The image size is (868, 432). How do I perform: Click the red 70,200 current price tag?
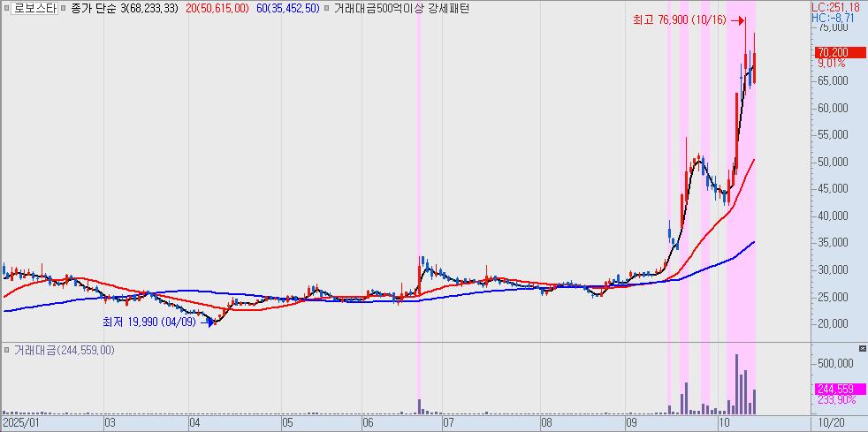click(841, 53)
